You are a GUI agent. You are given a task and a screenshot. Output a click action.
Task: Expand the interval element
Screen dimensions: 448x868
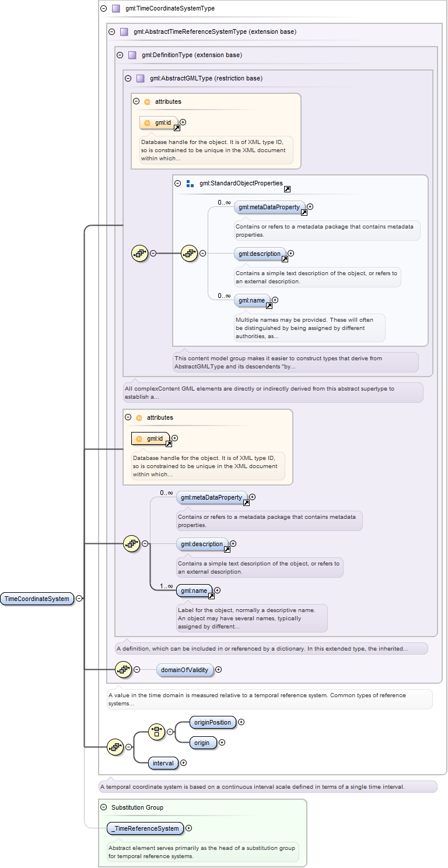183,762
